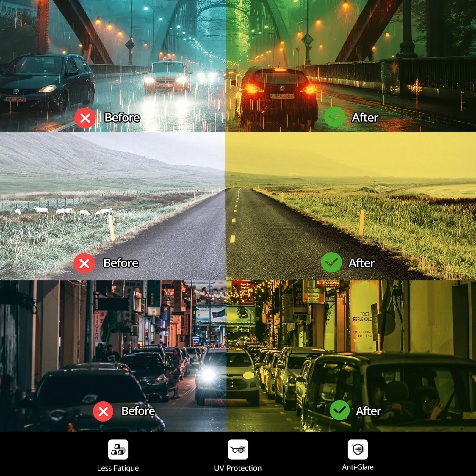Viewport: 476px width, 476px height.
Task: Click the UV Protection glasses icon
Action: pyautogui.click(x=238, y=450)
